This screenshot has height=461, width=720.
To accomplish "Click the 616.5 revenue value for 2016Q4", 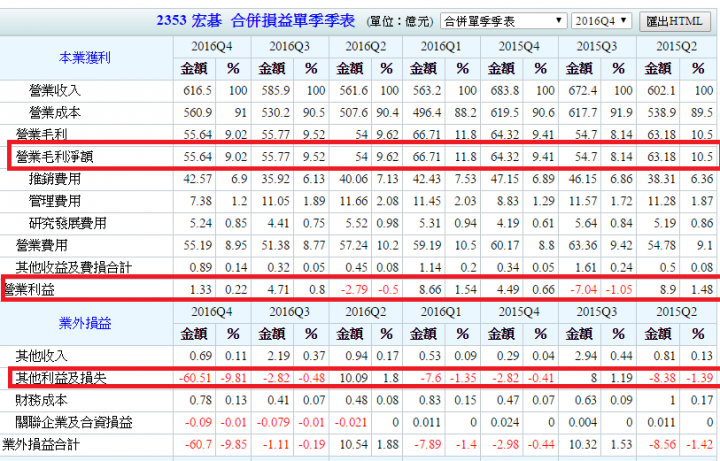I will tap(197, 90).
